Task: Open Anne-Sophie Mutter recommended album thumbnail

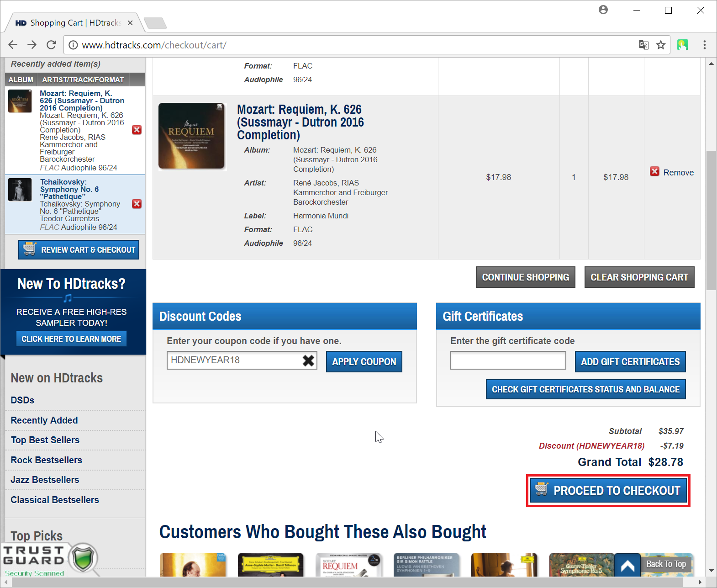Action: 271,565
